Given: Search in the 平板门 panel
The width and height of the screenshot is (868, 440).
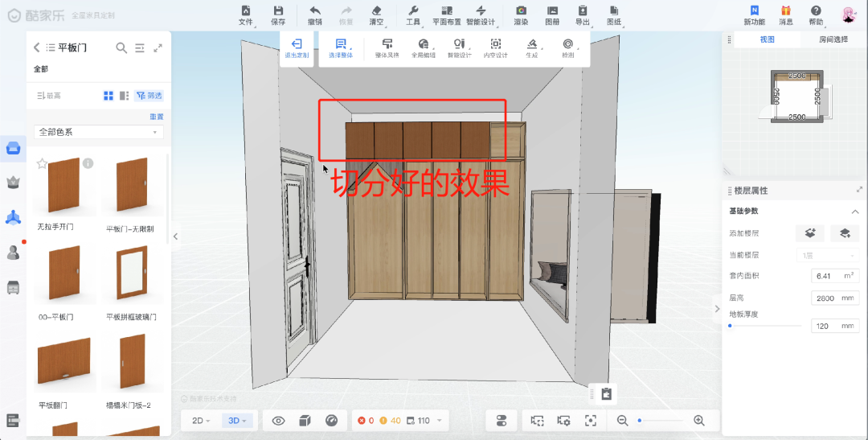Looking at the screenshot, I should click(x=121, y=48).
